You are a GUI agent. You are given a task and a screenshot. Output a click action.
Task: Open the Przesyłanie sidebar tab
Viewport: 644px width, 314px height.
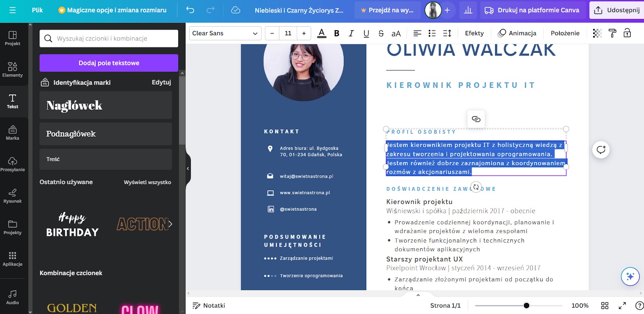[12, 164]
